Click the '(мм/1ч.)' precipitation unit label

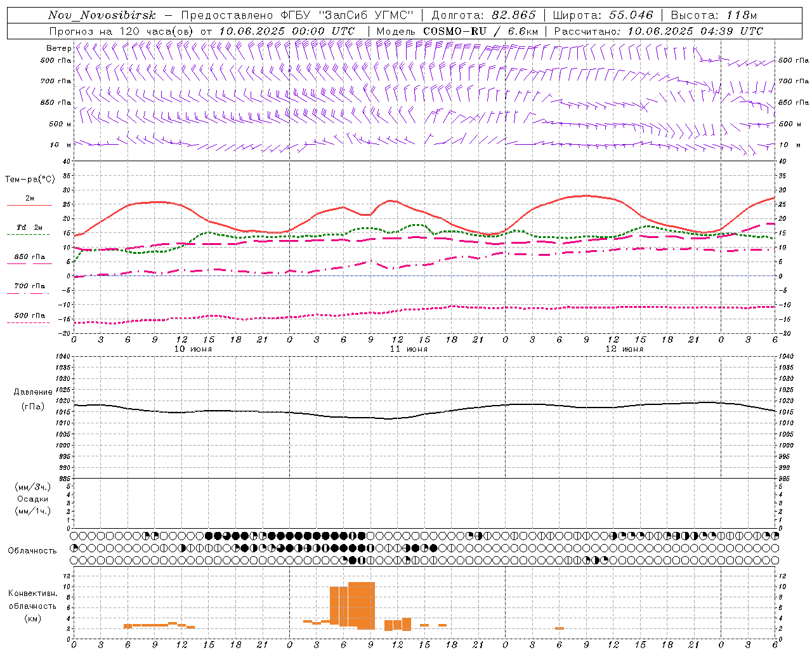[x=33, y=510]
